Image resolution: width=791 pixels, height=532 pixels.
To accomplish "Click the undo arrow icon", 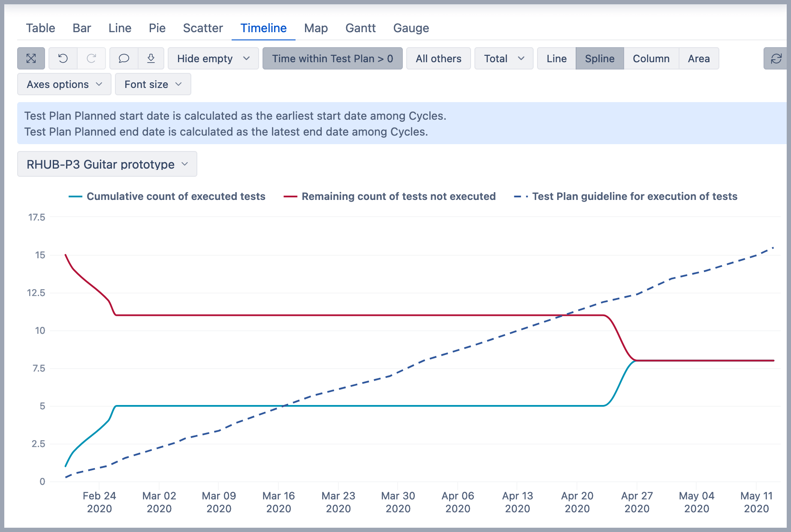I will point(63,58).
